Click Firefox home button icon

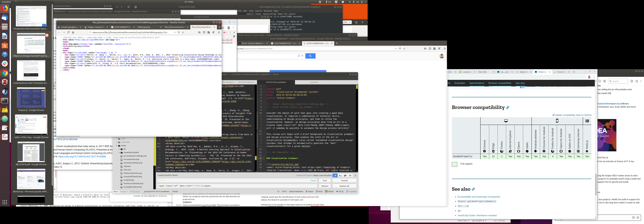click(x=73, y=32)
